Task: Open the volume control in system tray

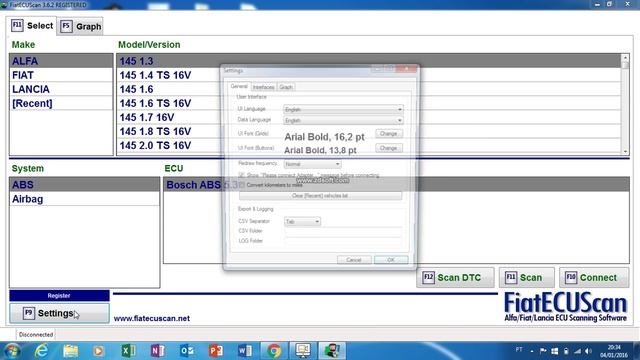Action: tap(588, 351)
